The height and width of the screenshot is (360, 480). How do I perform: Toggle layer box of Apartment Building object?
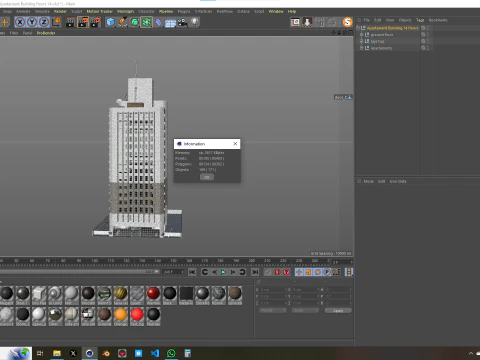click(x=423, y=28)
